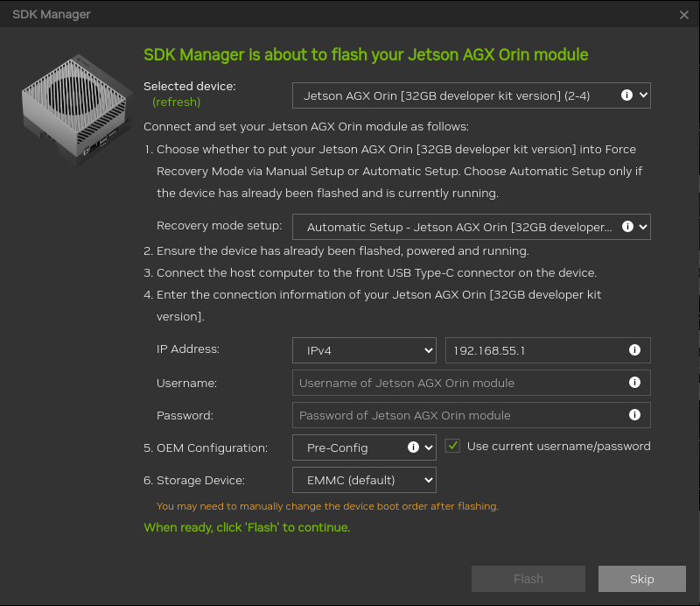This screenshot has width=700, height=606.
Task: Click the info icon in Selected device dropdown
Action: [x=626, y=95]
